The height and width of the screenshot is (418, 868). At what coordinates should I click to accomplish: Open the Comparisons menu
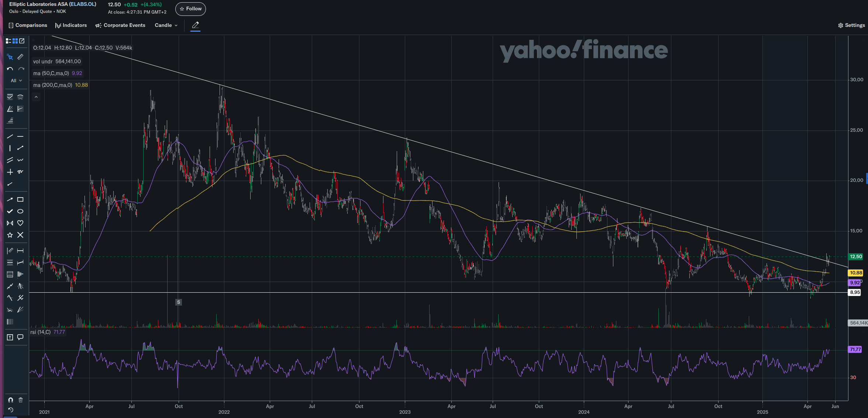click(x=28, y=25)
